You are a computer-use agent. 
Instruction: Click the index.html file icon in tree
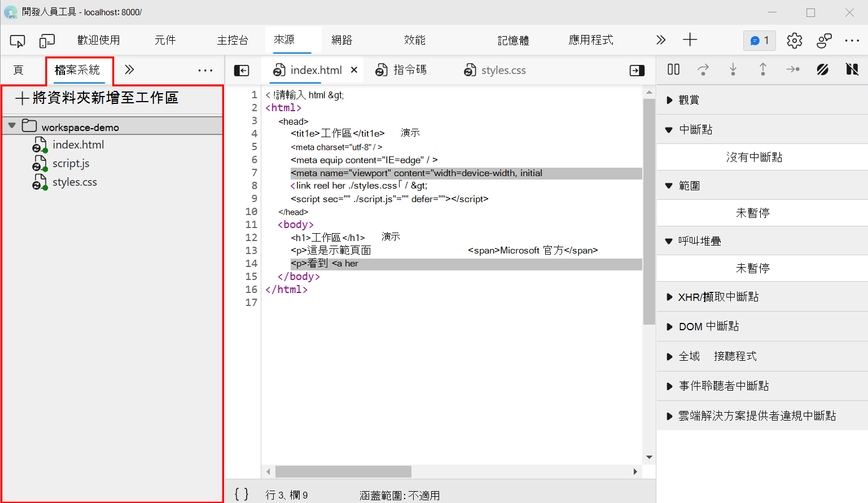coord(40,145)
